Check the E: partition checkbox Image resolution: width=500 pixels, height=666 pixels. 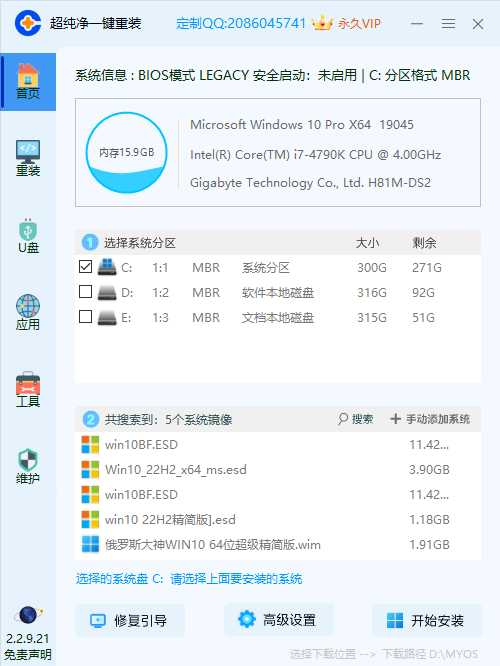[x=85, y=317]
